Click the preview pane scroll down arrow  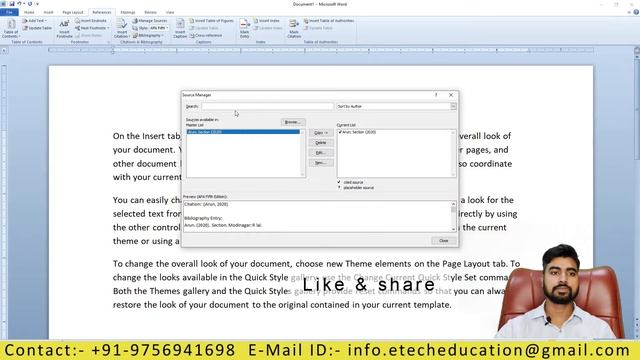point(453,229)
